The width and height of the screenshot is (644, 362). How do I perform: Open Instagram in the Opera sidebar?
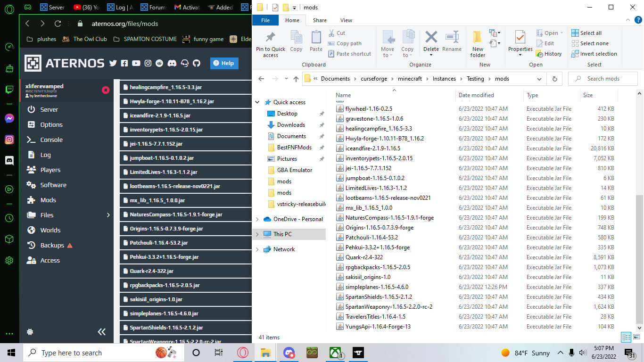coord(9,140)
